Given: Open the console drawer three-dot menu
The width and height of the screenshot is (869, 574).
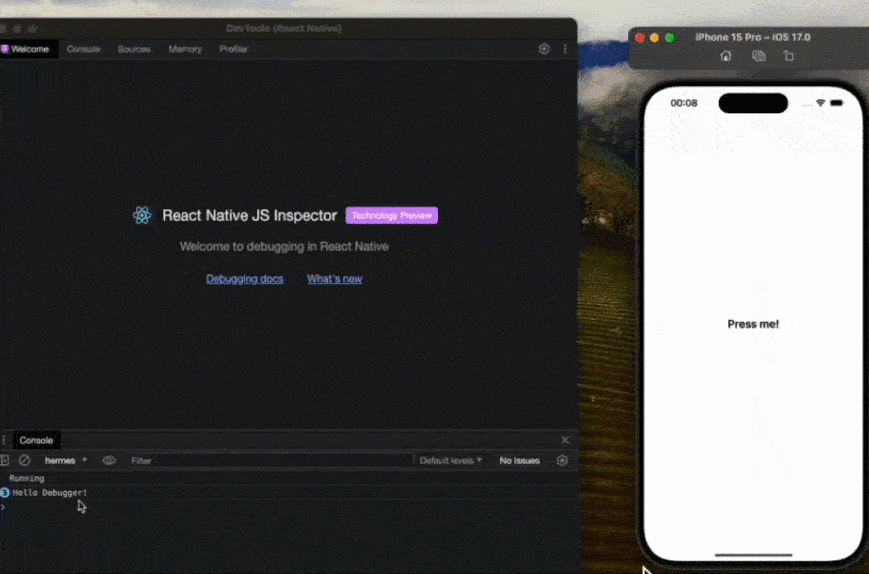Looking at the screenshot, I should click(3, 440).
